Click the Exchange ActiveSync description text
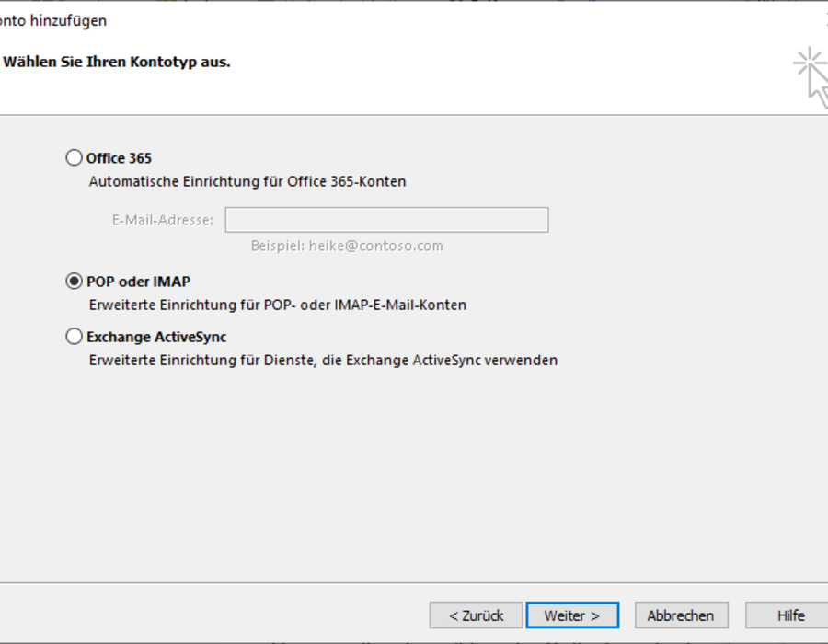Viewport: 828px width, 644px height. 323,360
